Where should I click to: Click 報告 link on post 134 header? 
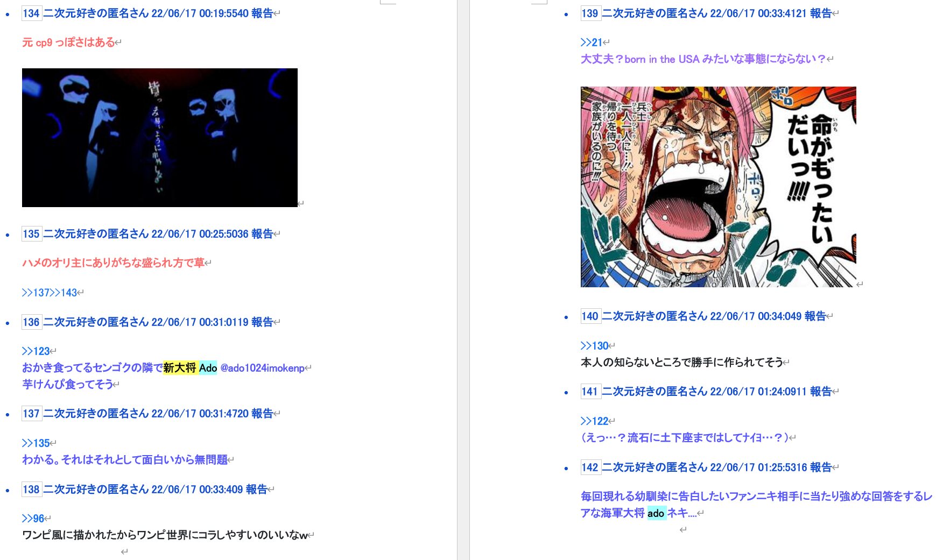262,13
